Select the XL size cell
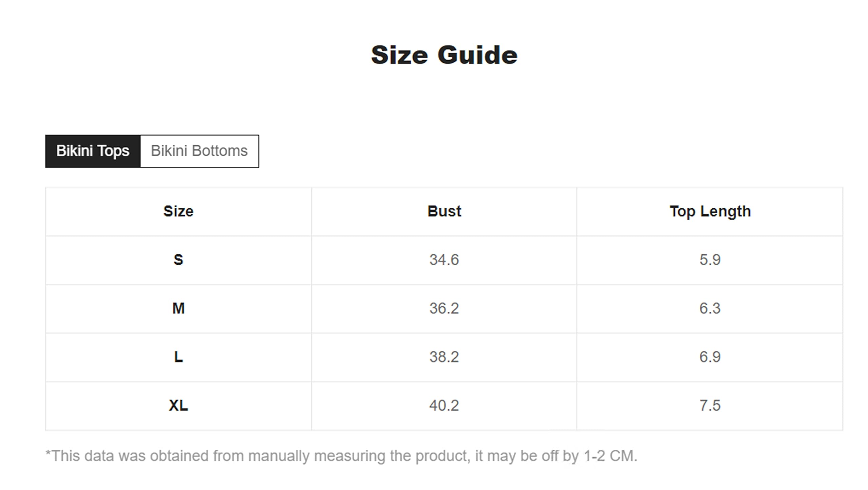This screenshot has height=490, width=868. click(178, 406)
